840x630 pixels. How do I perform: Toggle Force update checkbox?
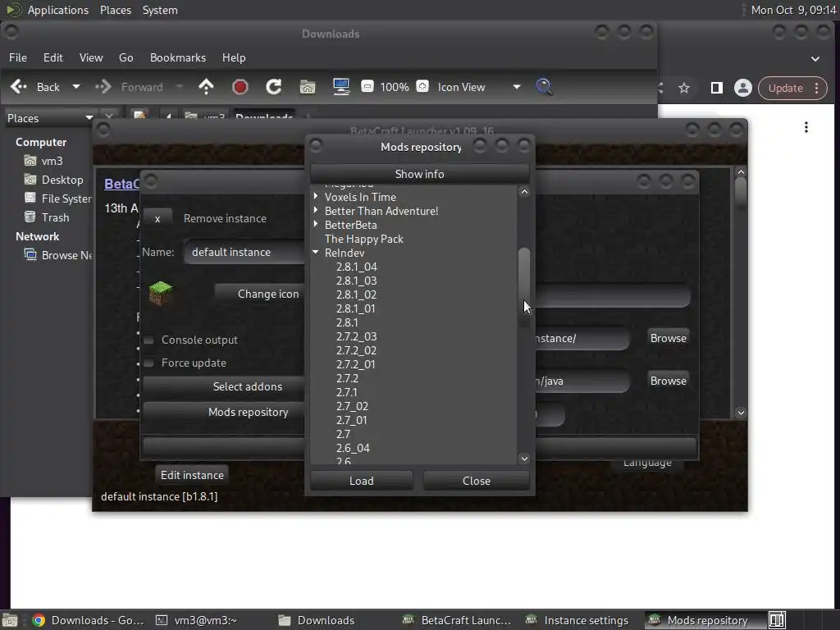tap(149, 363)
